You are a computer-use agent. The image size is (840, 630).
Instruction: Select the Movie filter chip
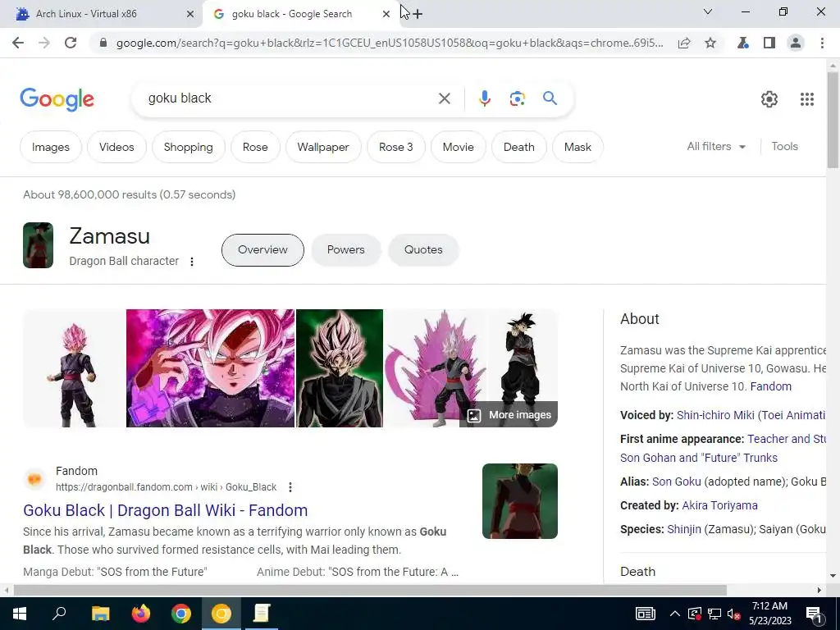click(x=458, y=147)
